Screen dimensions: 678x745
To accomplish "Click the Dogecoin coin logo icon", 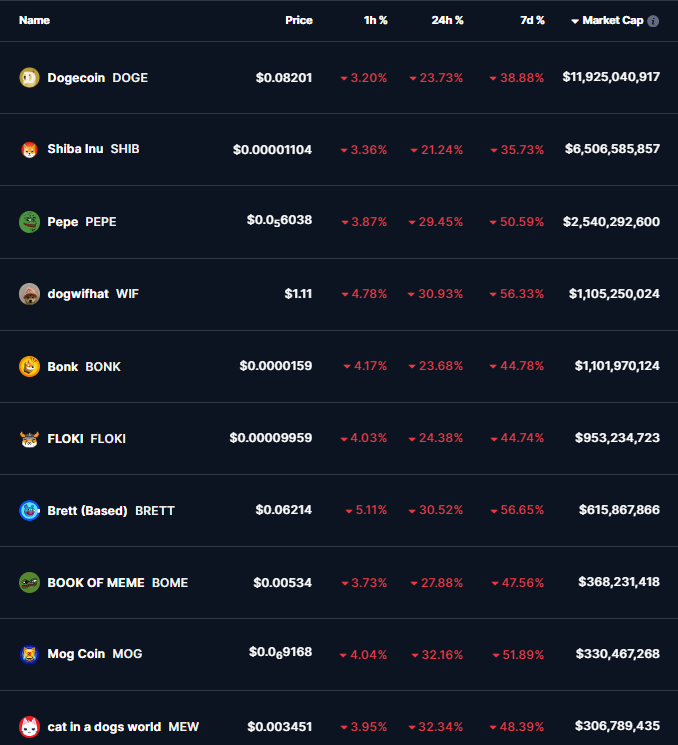I will [x=29, y=77].
